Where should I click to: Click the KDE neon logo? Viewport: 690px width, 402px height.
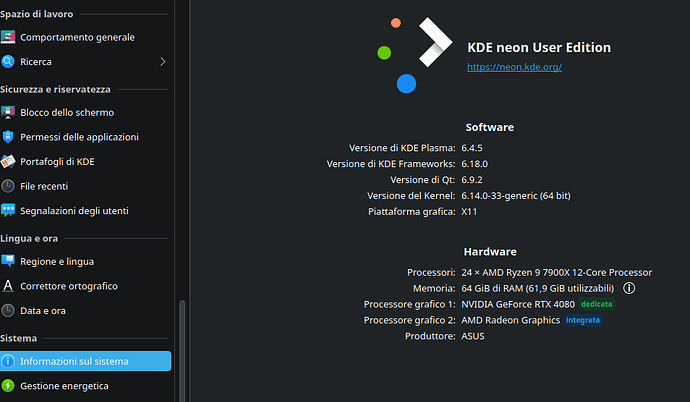point(415,52)
